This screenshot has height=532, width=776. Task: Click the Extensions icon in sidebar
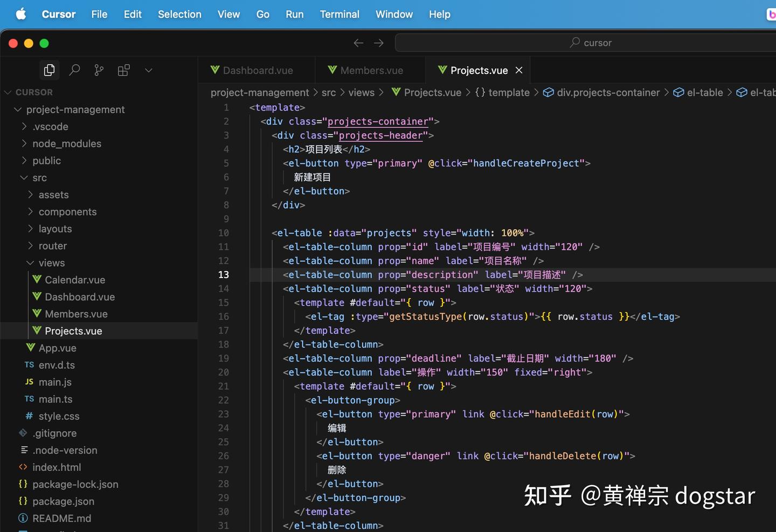pyautogui.click(x=123, y=70)
